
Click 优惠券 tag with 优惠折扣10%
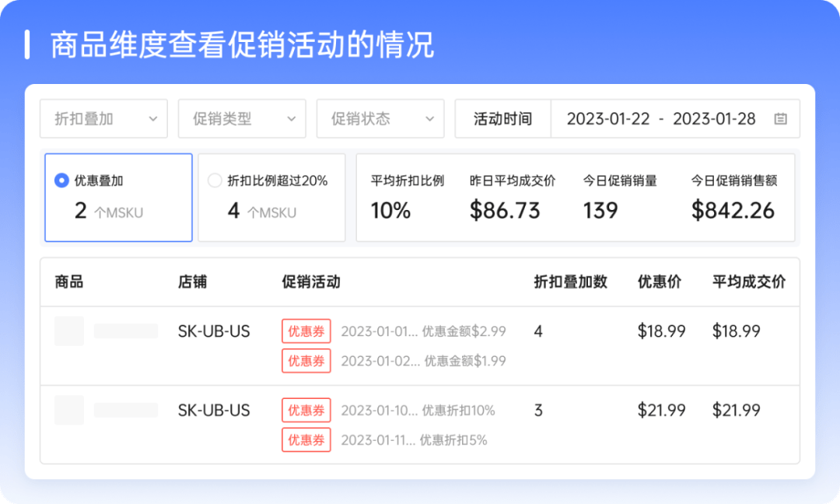tap(306, 411)
